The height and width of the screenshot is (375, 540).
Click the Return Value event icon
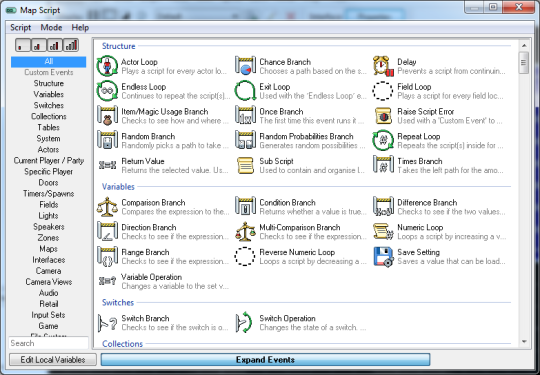pyautogui.click(x=107, y=165)
